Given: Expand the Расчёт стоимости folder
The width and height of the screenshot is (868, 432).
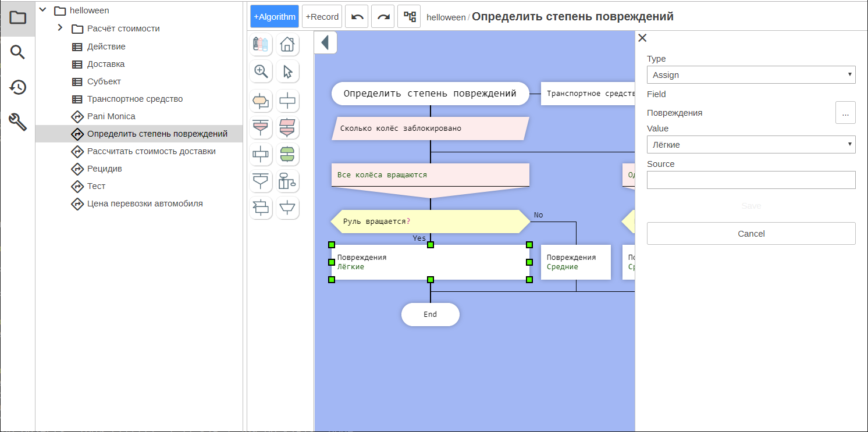Looking at the screenshot, I should point(60,28).
